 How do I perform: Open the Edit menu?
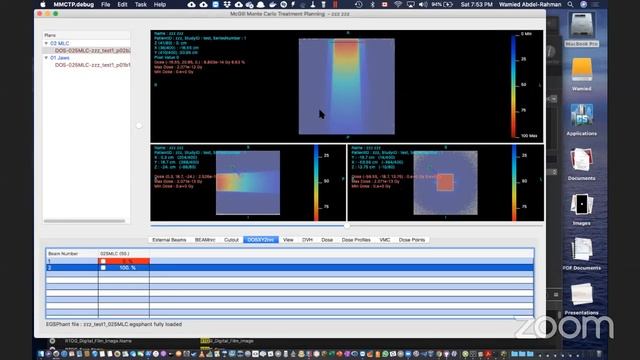(122, 4)
